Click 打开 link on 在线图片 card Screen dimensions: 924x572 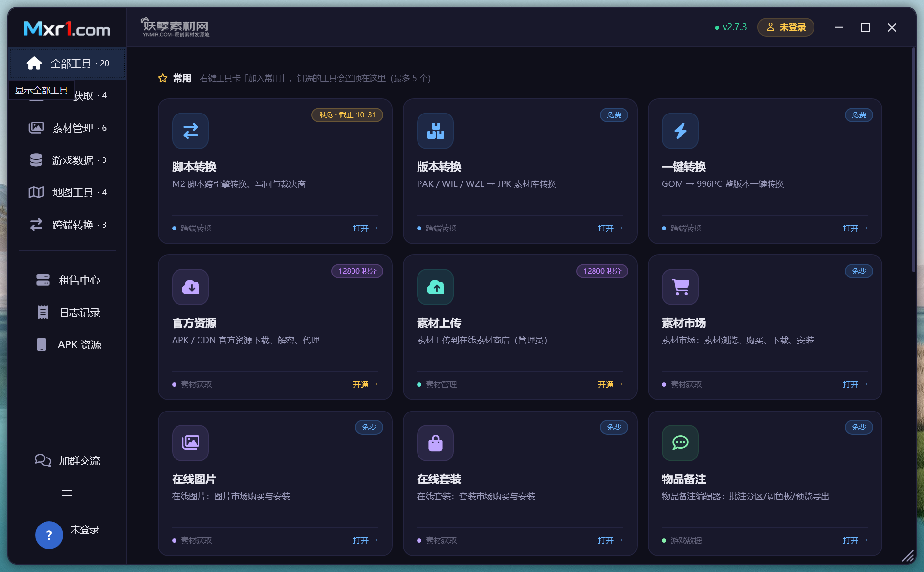366,540
